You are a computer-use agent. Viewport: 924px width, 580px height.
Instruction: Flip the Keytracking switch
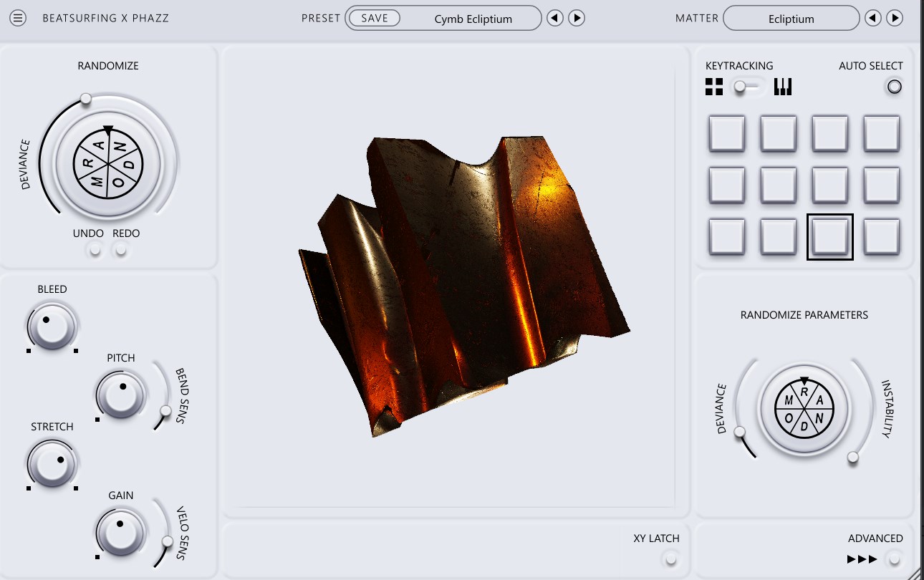click(x=748, y=87)
